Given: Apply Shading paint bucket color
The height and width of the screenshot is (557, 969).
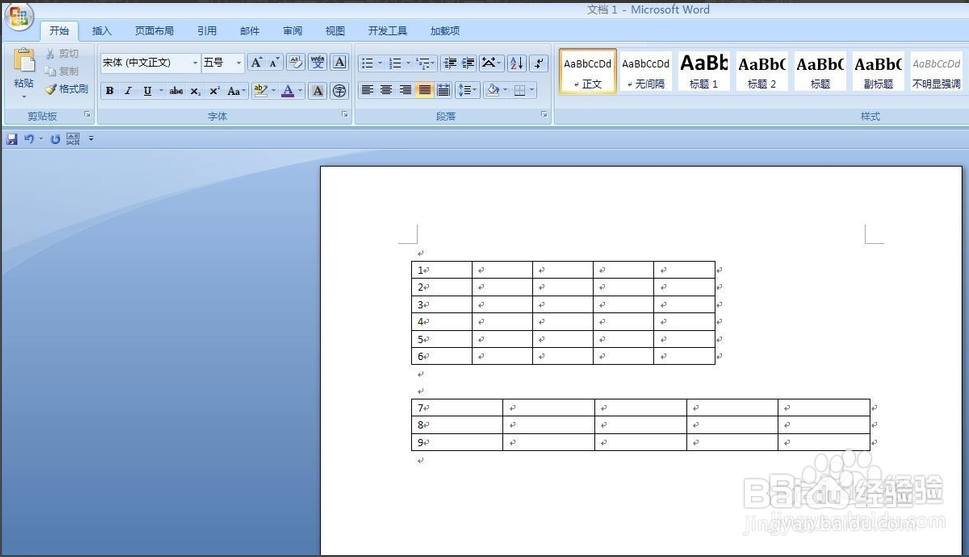Looking at the screenshot, I should [x=493, y=90].
